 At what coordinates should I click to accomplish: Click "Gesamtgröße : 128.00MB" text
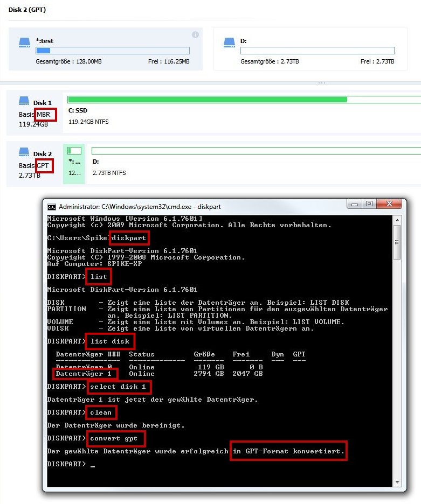click(68, 61)
